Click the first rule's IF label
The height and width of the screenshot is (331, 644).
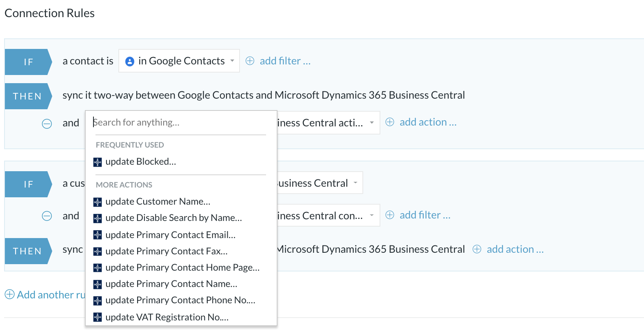pos(28,62)
